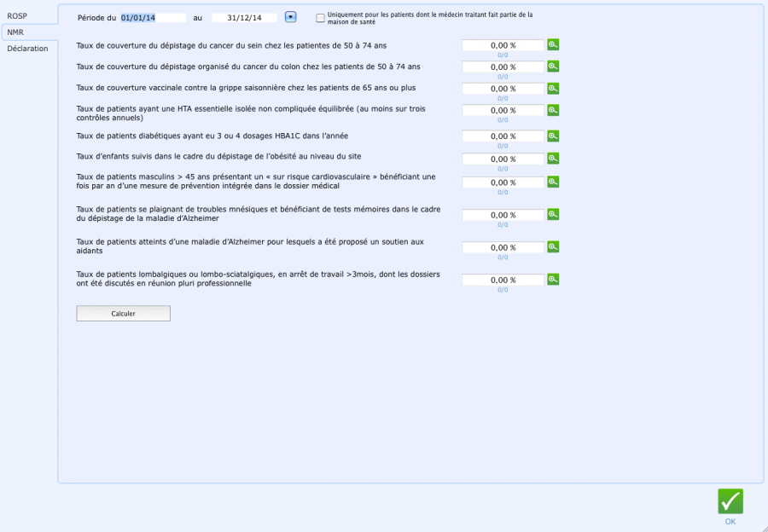Click the start date field 01/01/14

[x=154, y=18]
